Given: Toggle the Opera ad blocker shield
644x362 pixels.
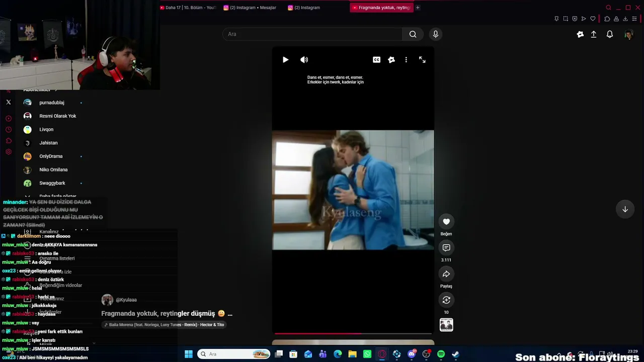Looking at the screenshot, I should [575, 19].
